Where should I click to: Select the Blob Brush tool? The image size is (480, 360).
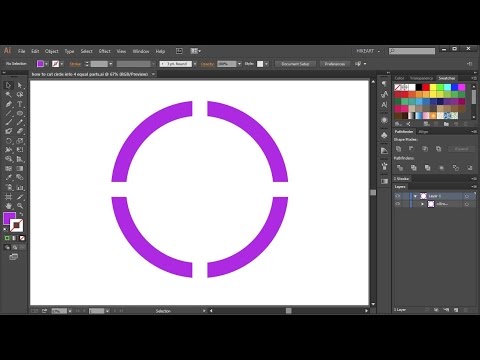coord(8,131)
